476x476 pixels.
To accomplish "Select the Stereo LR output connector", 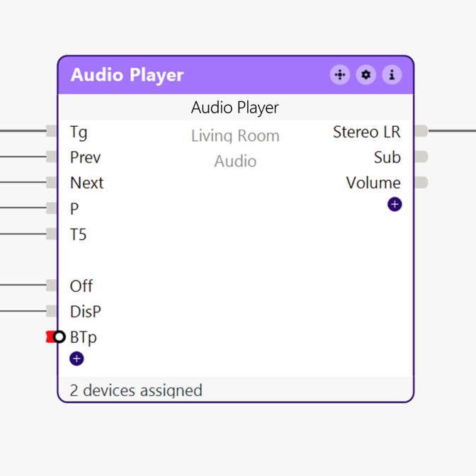I will click(421, 131).
